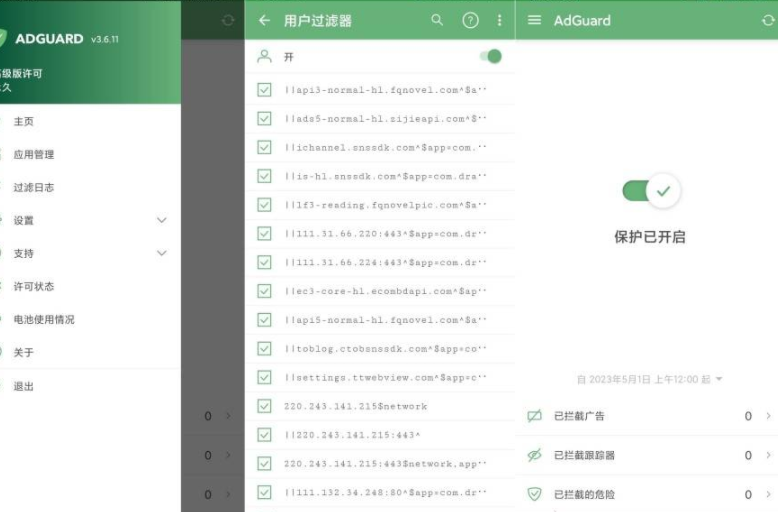This screenshot has width=778, height=512.
Task: Uncheck the 111.31.66.220:443 rule checkbox
Action: click(264, 234)
